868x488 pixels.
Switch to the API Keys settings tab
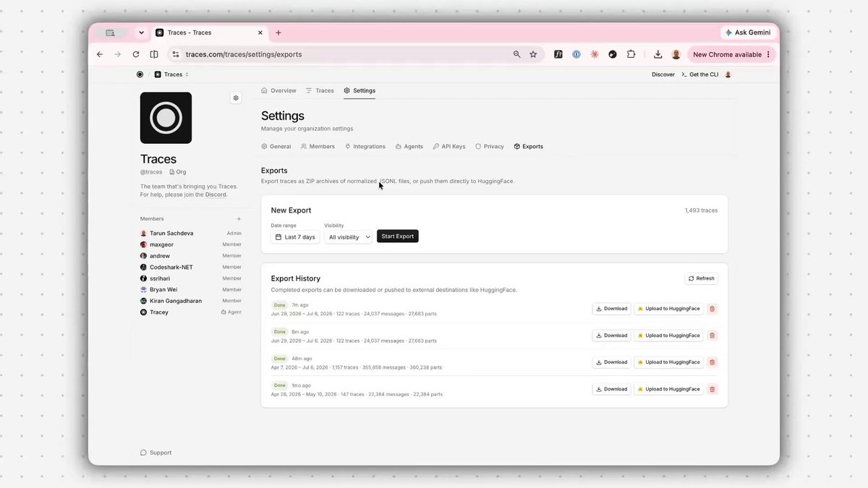tap(449, 146)
